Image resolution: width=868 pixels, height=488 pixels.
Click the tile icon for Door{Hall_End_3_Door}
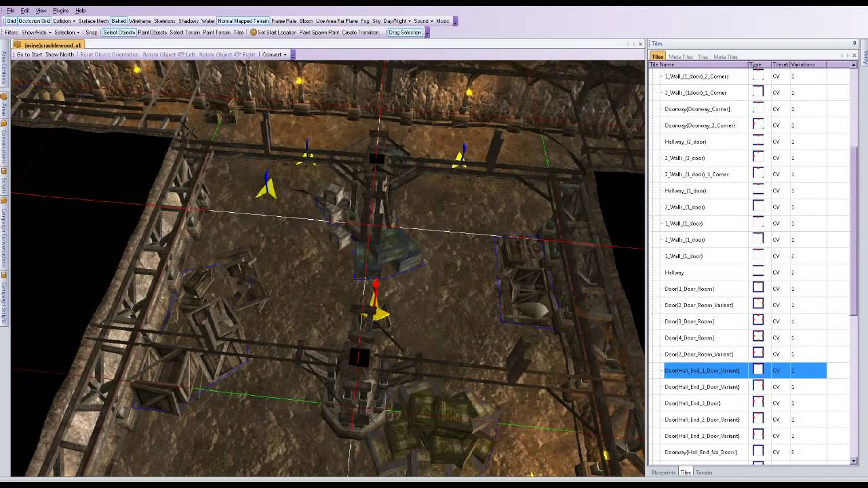pyautogui.click(x=758, y=403)
